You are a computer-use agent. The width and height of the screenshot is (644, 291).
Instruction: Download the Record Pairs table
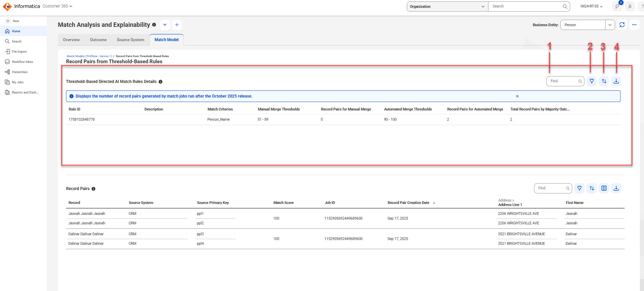[616, 188]
